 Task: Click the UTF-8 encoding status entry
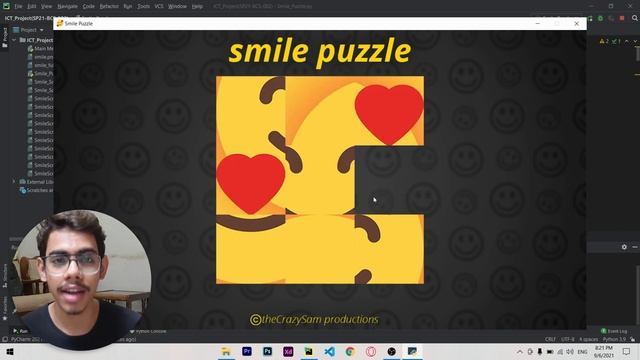567,339
